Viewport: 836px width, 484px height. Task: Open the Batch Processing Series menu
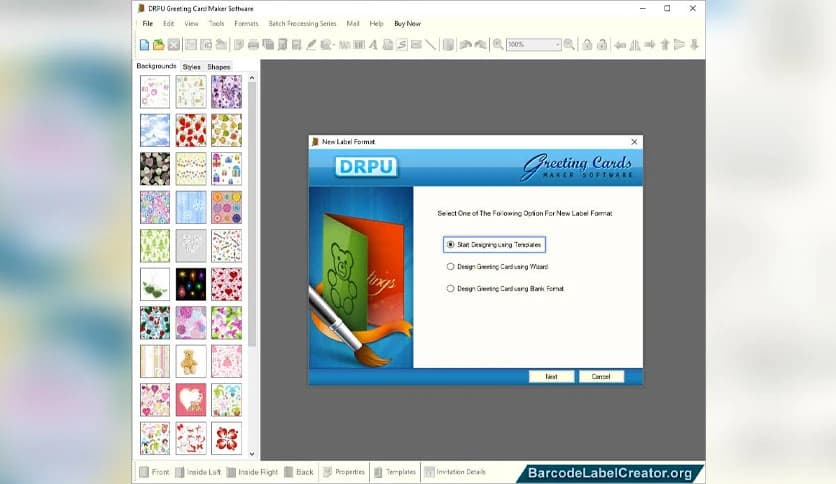tap(302, 23)
